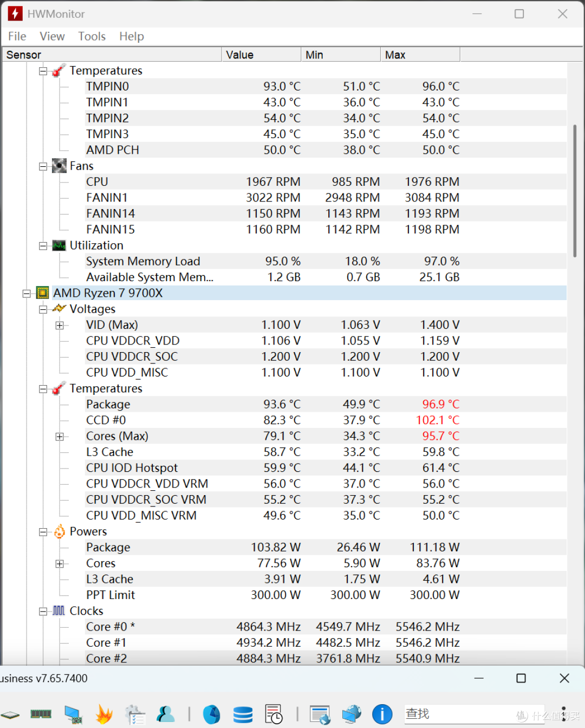This screenshot has width=585, height=728.
Task: Expand the VID (Max) row
Action: [60, 325]
